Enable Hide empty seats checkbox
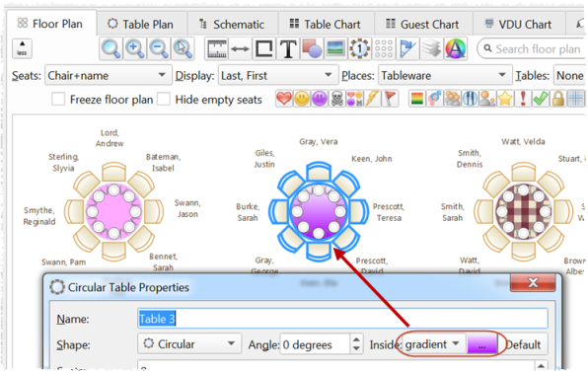Image resolution: width=588 pixels, height=374 pixels. [x=164, y=100]
